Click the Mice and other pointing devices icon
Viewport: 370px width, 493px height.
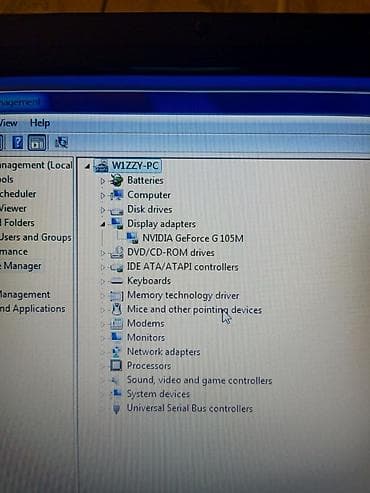pyautogui.click(x=116, y=309)
